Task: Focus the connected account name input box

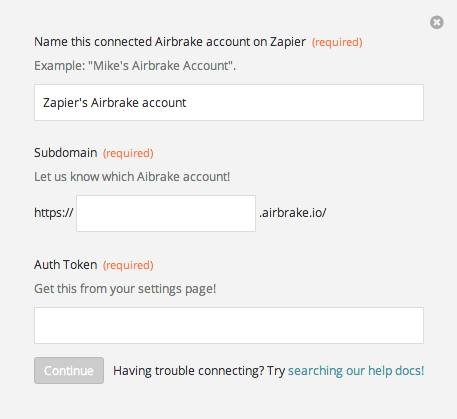Action: click(x=229, y=102)
